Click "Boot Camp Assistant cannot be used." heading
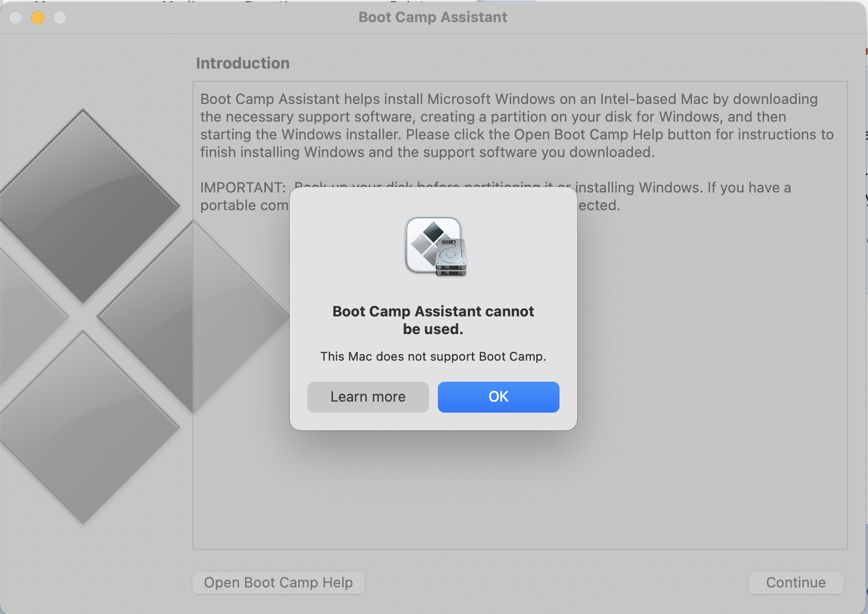This screenshot has height=614, width=868. [433, 320]
